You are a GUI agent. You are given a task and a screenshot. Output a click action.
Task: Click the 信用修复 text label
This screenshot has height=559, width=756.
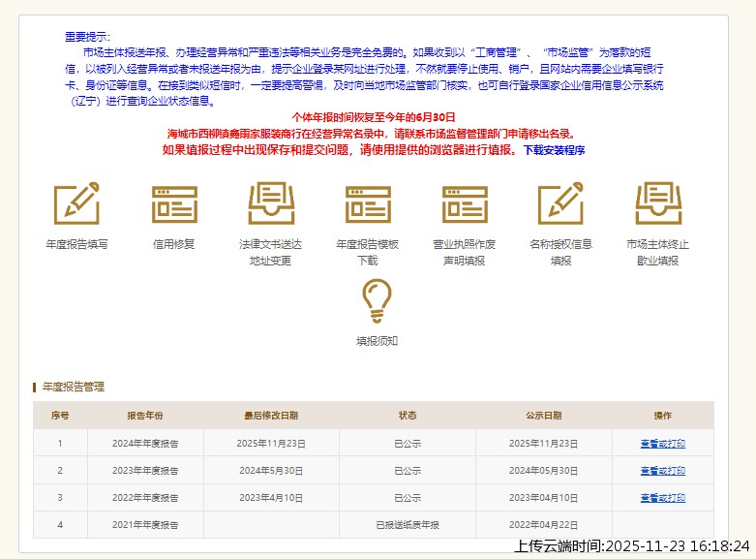[x=174, y=244]
